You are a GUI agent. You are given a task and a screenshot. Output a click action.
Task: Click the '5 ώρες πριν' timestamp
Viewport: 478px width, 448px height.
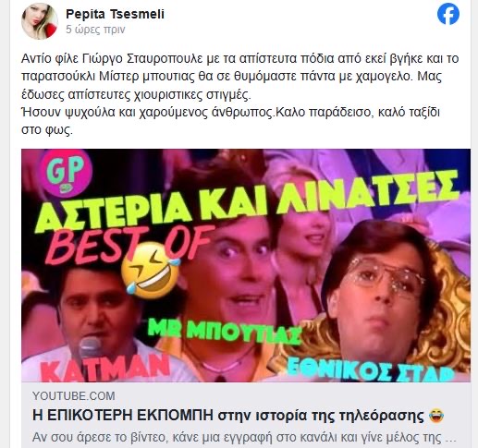point(95,30)
